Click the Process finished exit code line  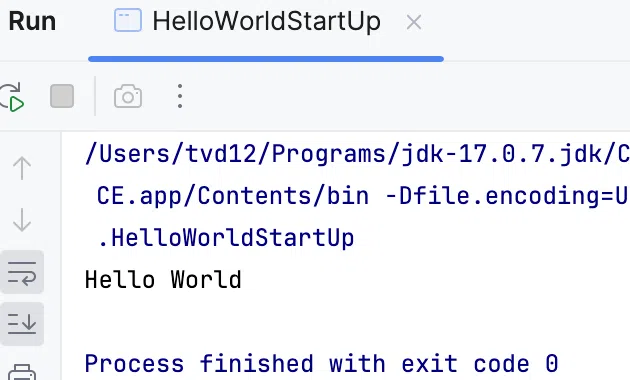(321, 364)
